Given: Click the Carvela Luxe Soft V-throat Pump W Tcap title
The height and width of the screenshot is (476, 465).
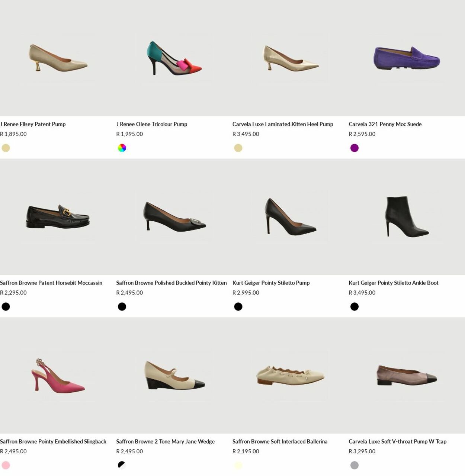Looking at the screenshot, I should point(398,442).
